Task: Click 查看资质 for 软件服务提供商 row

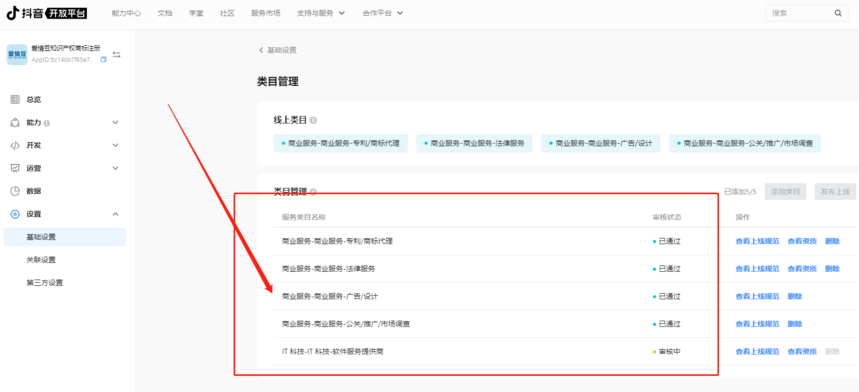Action: [x=802, y=351]
